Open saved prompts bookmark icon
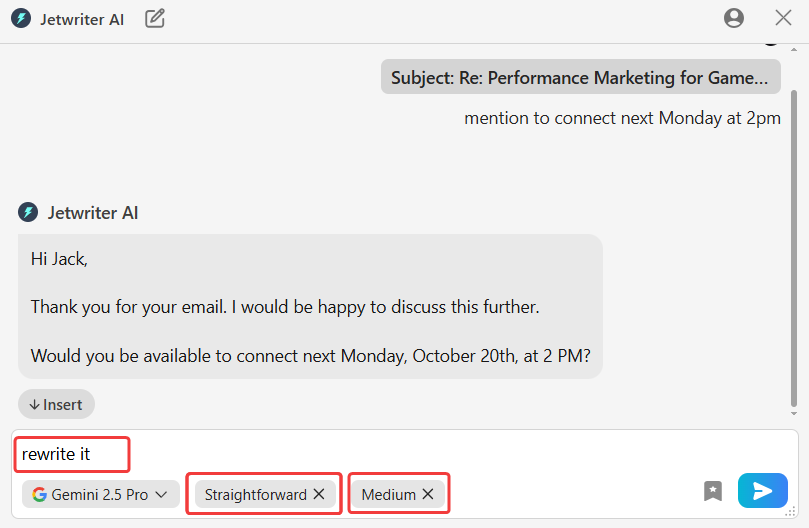Viewport: 809px width, 528px height. (713, 491)
